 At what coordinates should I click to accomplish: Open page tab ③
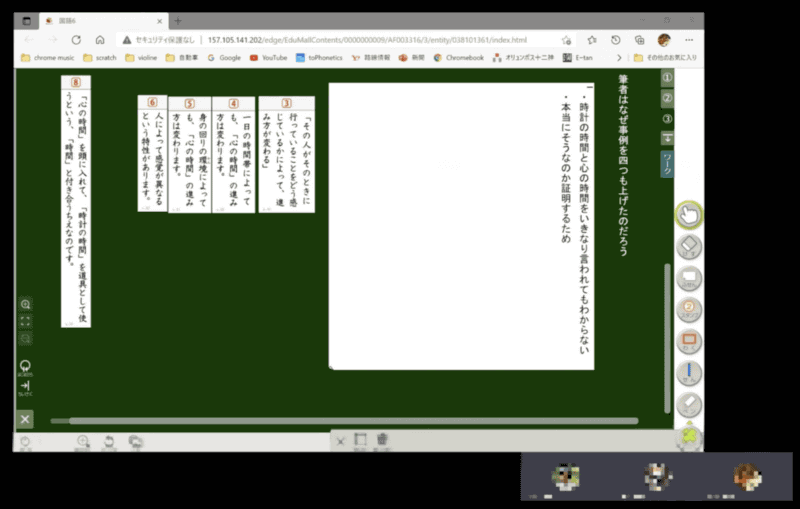pos(667,119)
